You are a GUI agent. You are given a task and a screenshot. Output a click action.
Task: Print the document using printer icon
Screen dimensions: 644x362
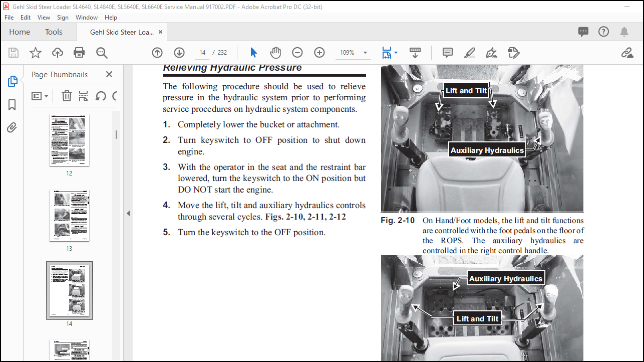pyautogui.click(x=79, y=53)
